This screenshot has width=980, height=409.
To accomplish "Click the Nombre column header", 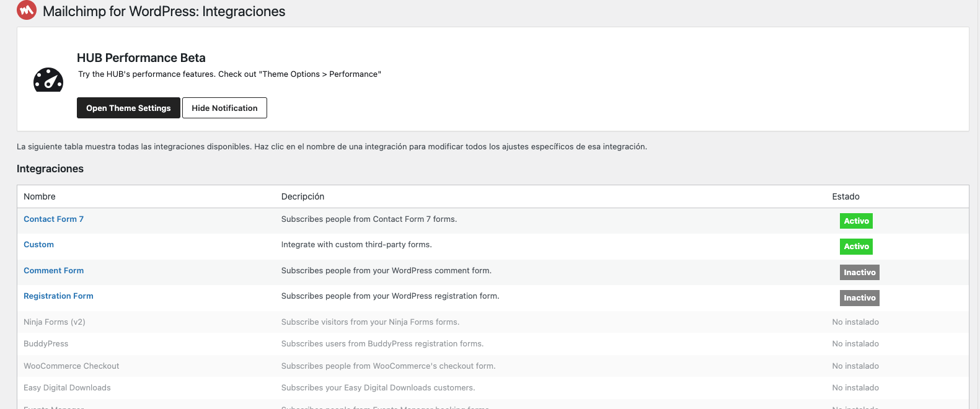I will [x=40, y=196].
